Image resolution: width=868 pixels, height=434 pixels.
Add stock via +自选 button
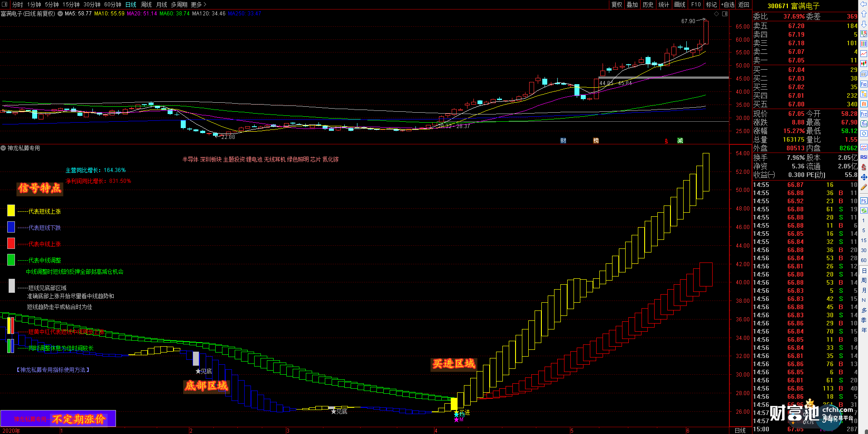coord(728,5)
